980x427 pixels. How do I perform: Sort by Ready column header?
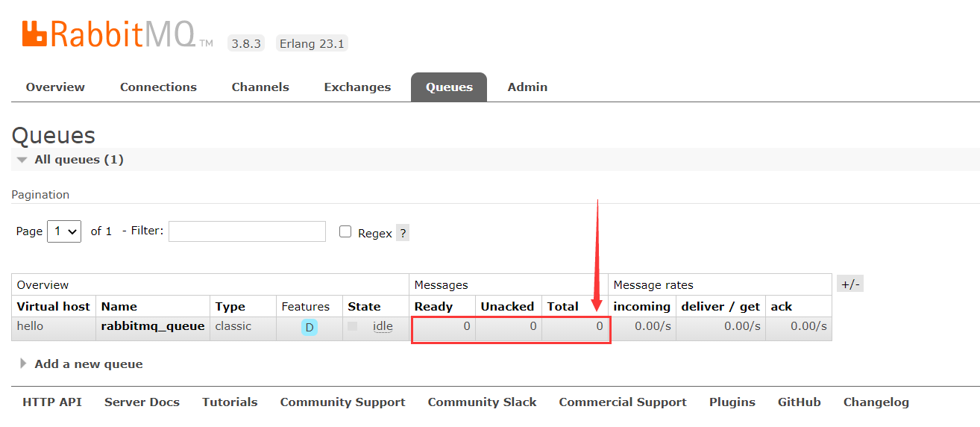(x=433, y=307)
